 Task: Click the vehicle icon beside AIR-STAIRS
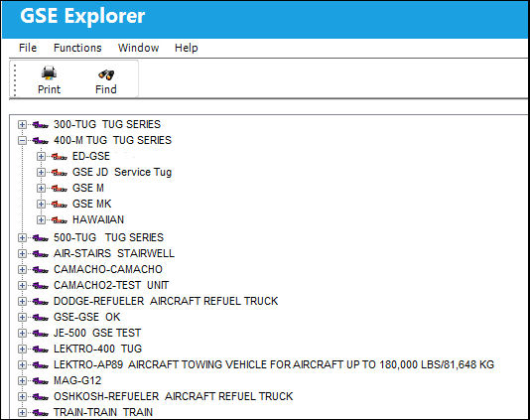tap(41, 254)
